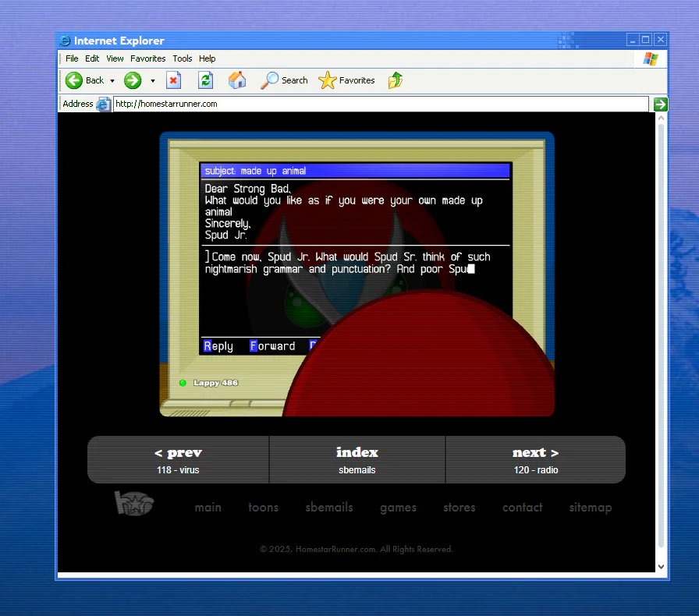
Task: Click the 'Dear Strong Bad,' line
Action: click(248, 189)
